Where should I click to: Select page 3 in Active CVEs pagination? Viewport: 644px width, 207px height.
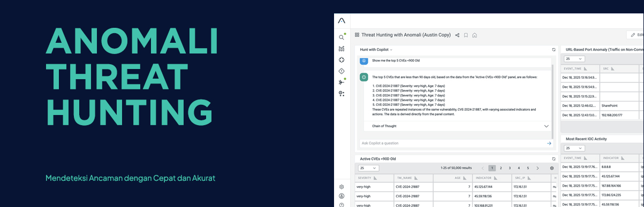click(510, 168)
